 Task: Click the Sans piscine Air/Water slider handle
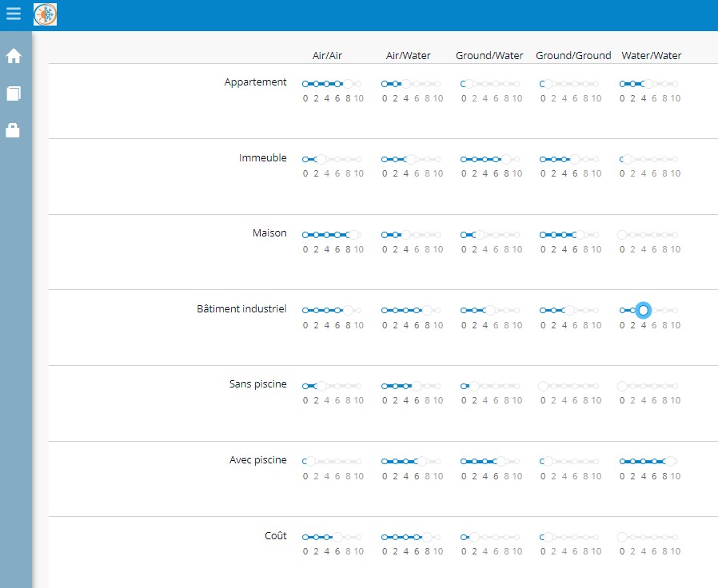tap(417, 386)
